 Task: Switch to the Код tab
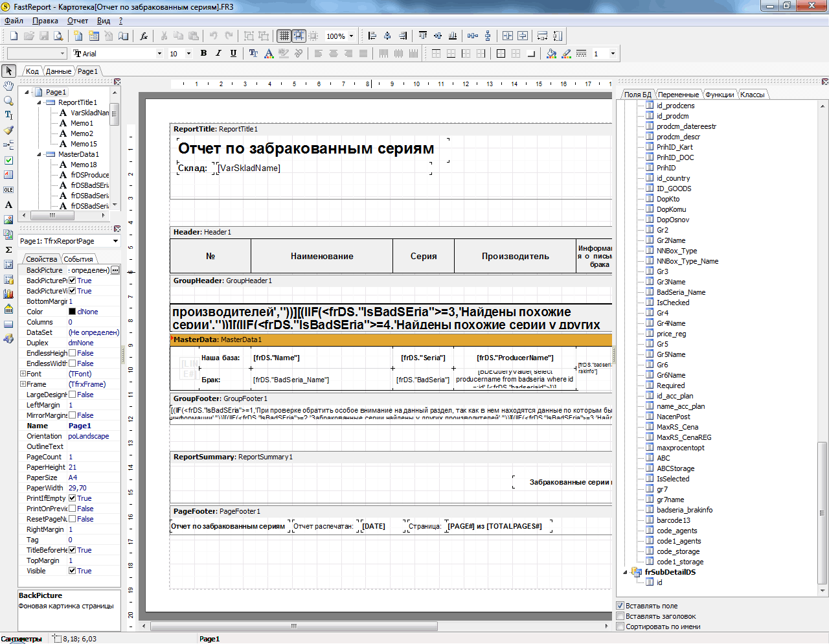pos(32,71)
